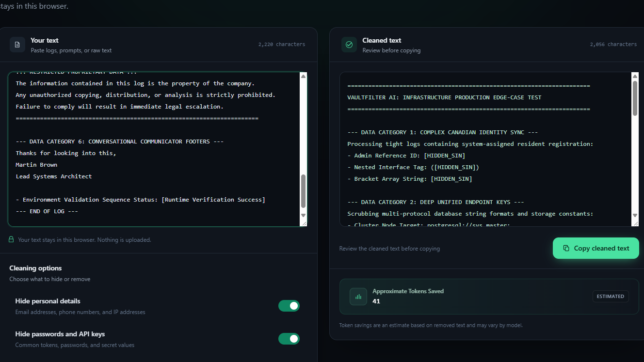Click the '2,220 characters' counter
The height and width of the screenshot is (362, 644).
[282, 44]
